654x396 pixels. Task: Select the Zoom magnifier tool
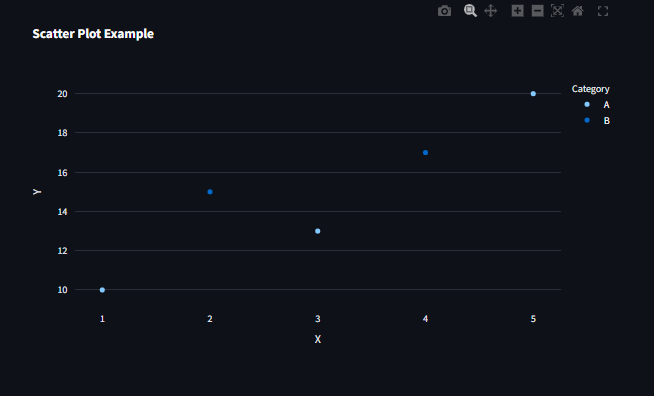click(x=470, y=11)
